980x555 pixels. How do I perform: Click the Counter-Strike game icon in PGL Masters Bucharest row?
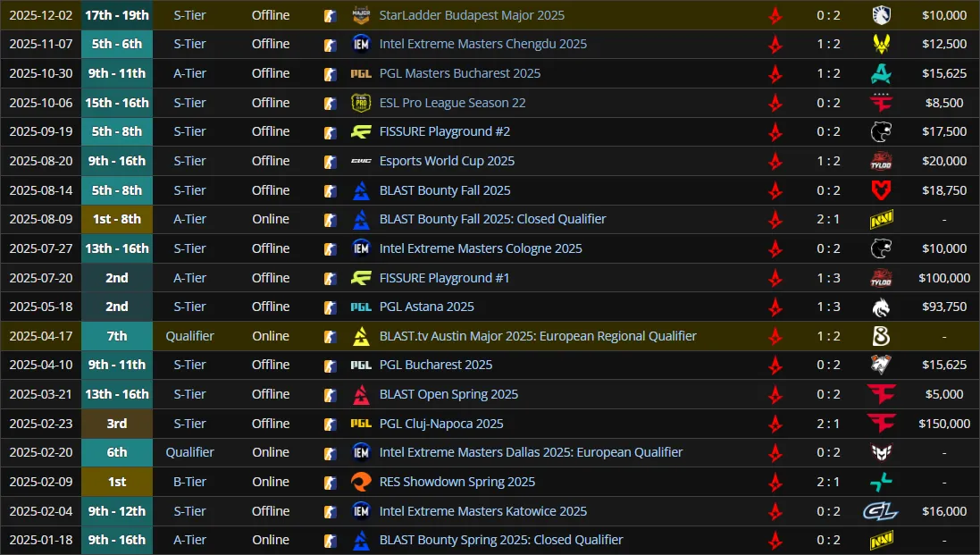(x=330, y=74)
